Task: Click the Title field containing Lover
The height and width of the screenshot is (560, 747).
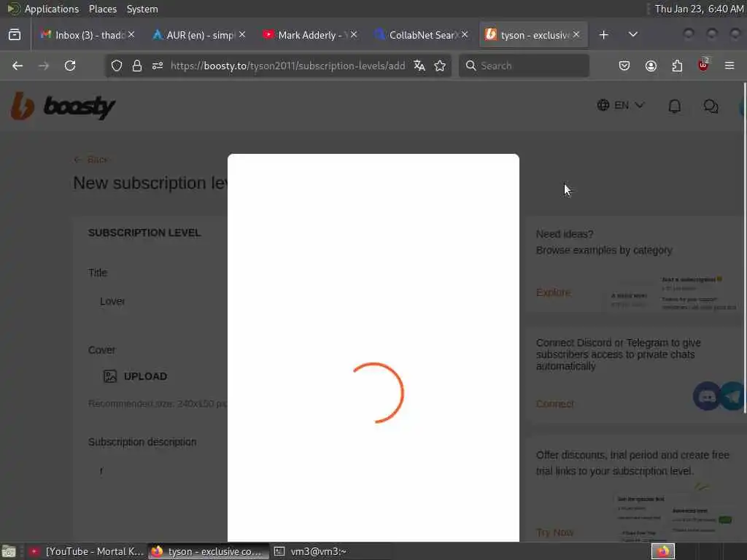Action: coord(158,301)
